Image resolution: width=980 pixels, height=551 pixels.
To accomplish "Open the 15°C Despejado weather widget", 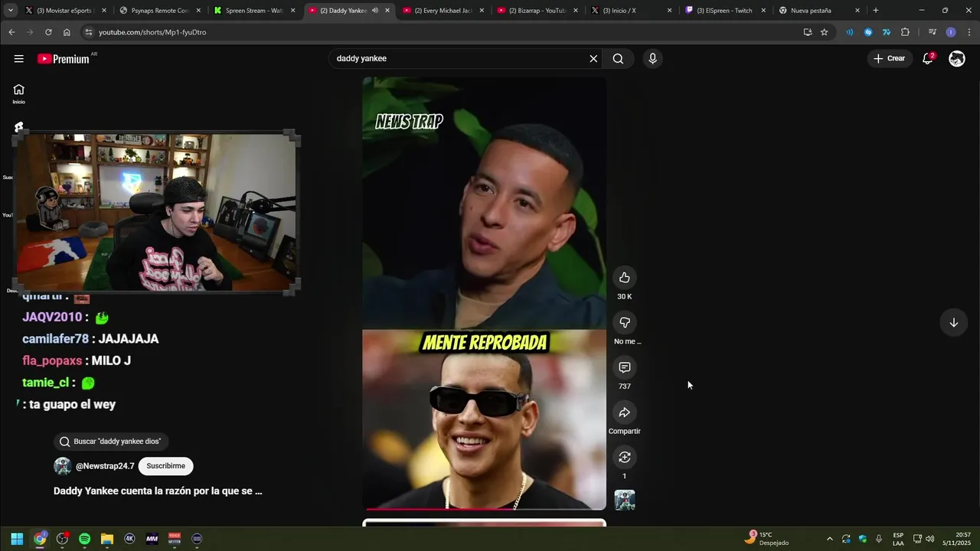I will tap(766, 539).
